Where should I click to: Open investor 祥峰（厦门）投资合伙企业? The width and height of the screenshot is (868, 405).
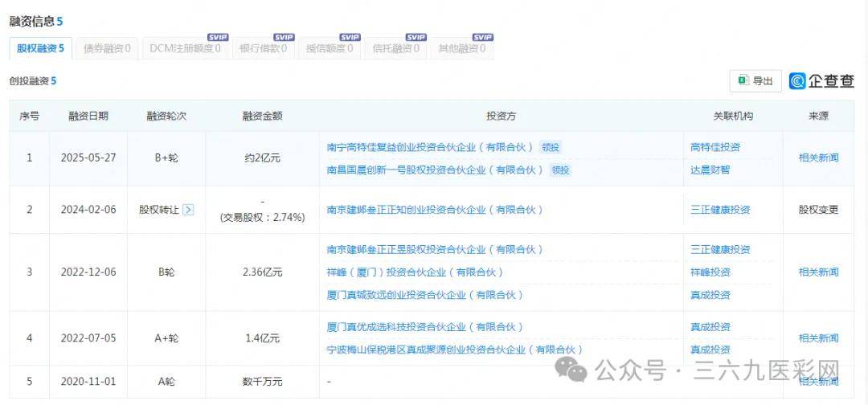pyautogui.click(x=416, y=272)
